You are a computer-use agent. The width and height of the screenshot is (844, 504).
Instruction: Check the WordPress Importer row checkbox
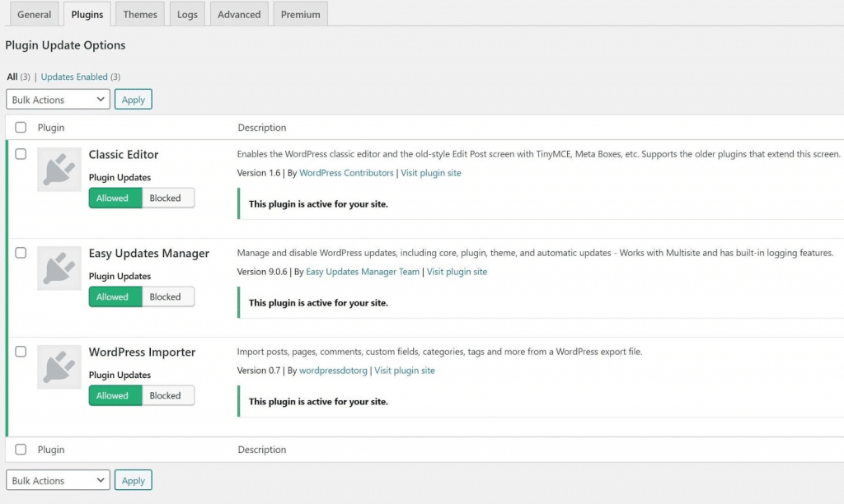pyautogui.click(x=21, y=352)
